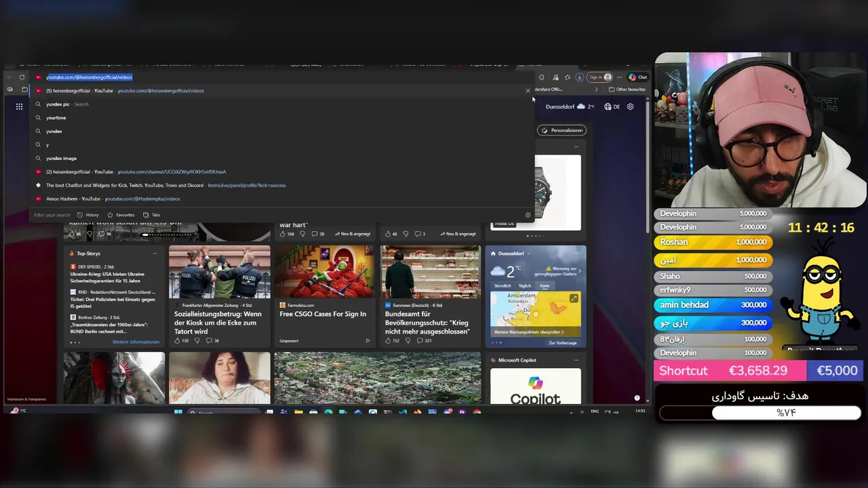Open comments on the Bundesamt article

[x=424, y=340]
